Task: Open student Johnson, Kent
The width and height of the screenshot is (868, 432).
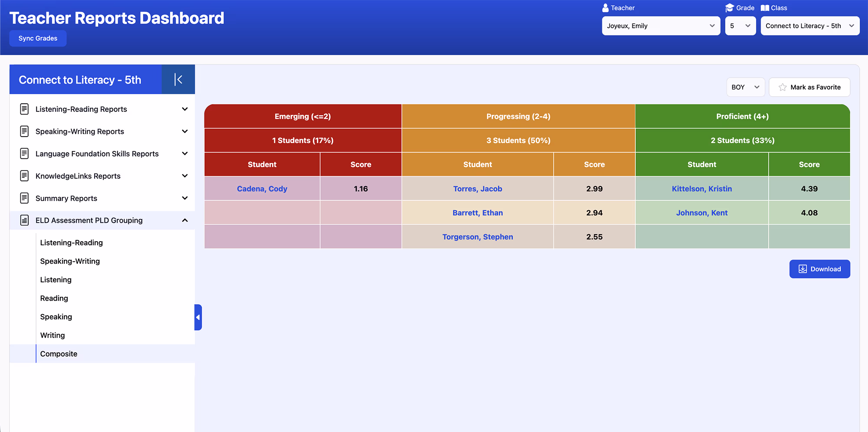Action: pyautogui.click(x=702, y=213)
